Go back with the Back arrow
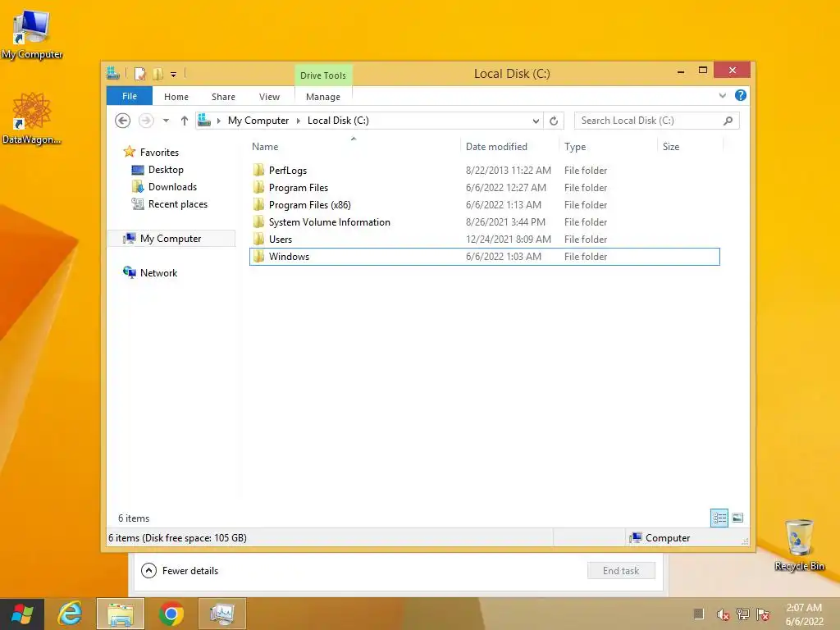 tap(123, 121)
